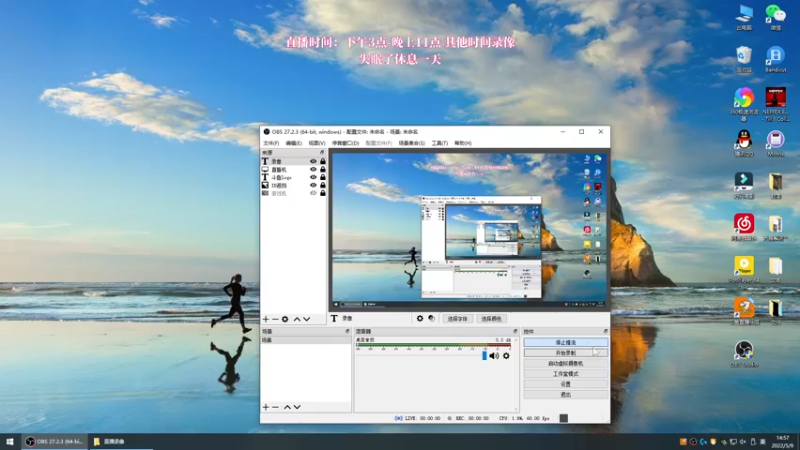
Task: Launch QQ penguin desktop shortcut
Action: 744,143
